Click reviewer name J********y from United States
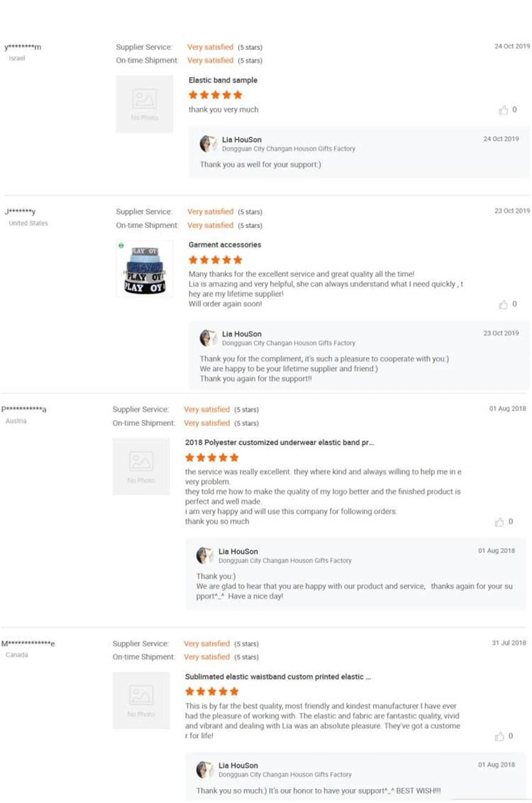The image size is (532, 803). click(x=20, y=212)
